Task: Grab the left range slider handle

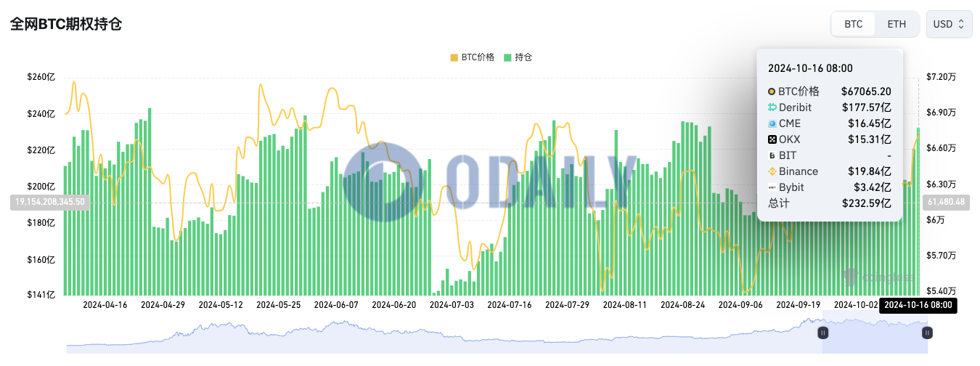Action: [823, 333]
